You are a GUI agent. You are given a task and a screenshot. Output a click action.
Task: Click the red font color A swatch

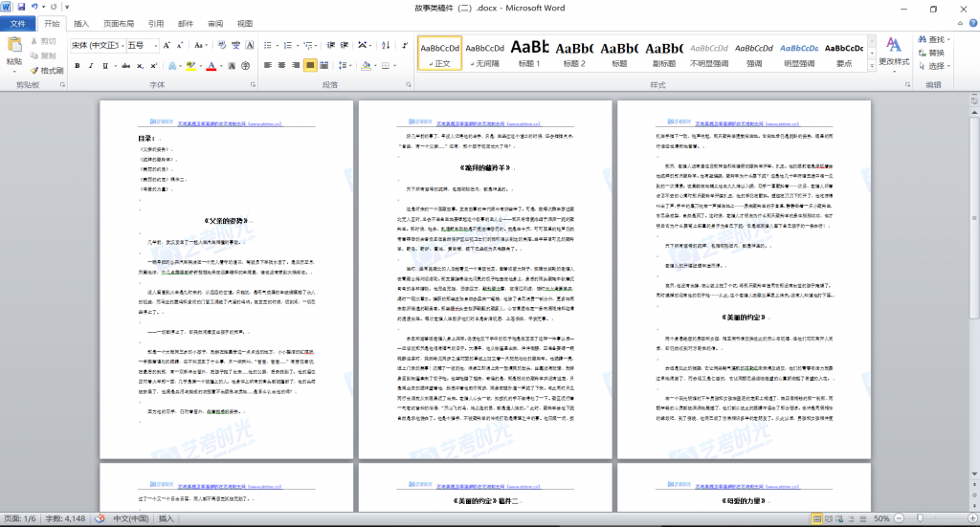[x=212, y=66]
